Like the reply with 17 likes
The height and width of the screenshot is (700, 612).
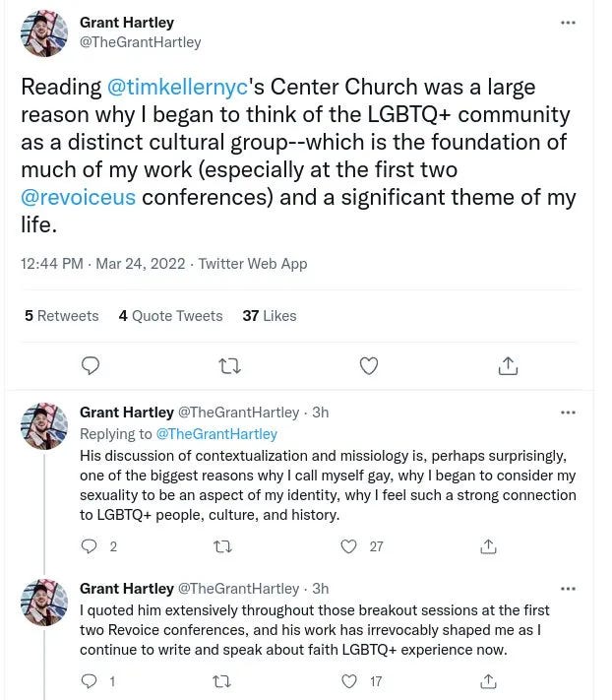[349, 681]
